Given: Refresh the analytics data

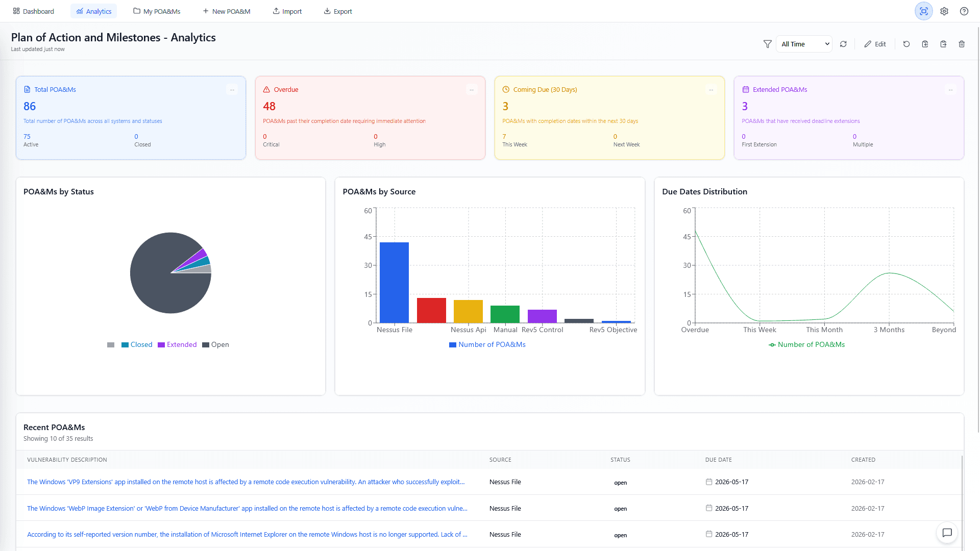Looking at the screenshot, I should click(x=843, y=44).
